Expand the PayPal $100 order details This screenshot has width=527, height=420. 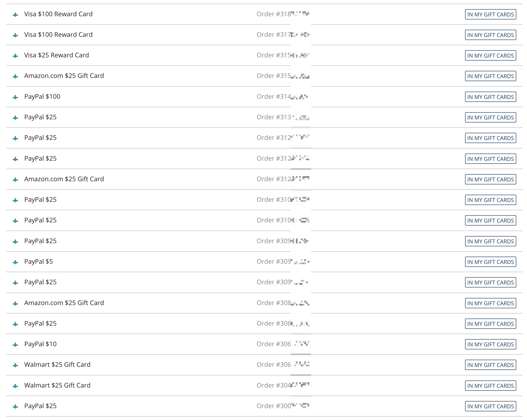click(x=15, y=97)
